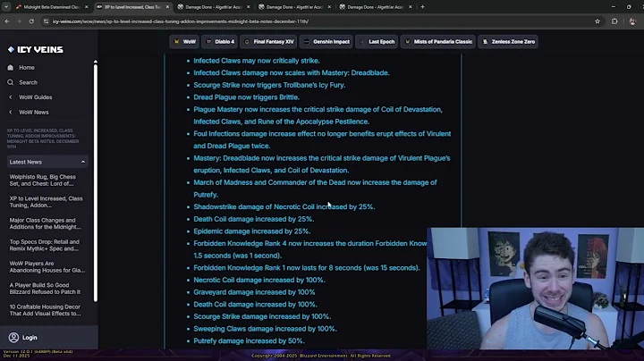Bookmark this page with star icon
644x361 pixels.
tap(597, 21)
